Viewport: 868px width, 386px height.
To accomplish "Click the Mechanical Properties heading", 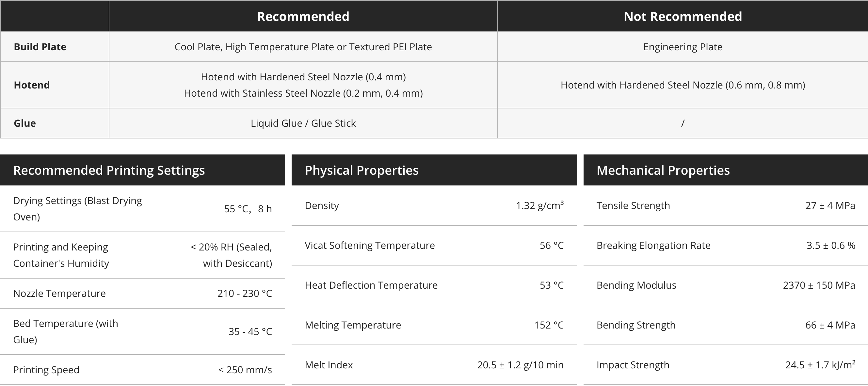I will (x=663, y=170).
